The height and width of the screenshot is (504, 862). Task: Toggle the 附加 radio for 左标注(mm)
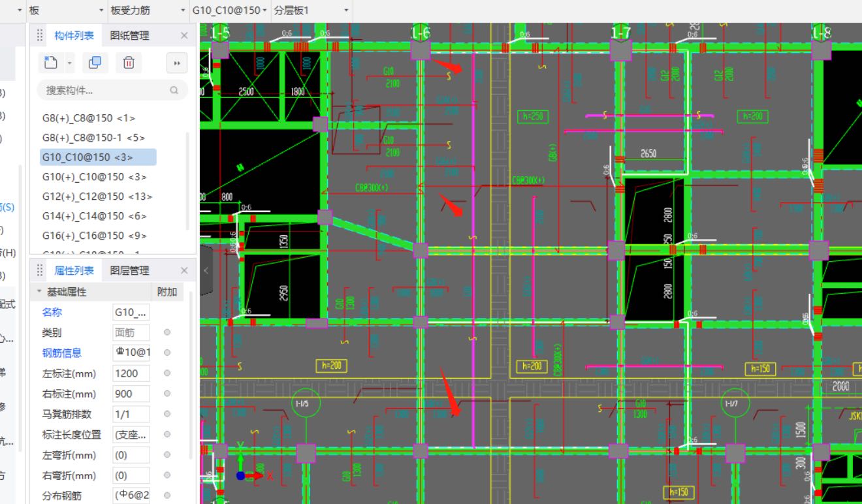(167, 373)
